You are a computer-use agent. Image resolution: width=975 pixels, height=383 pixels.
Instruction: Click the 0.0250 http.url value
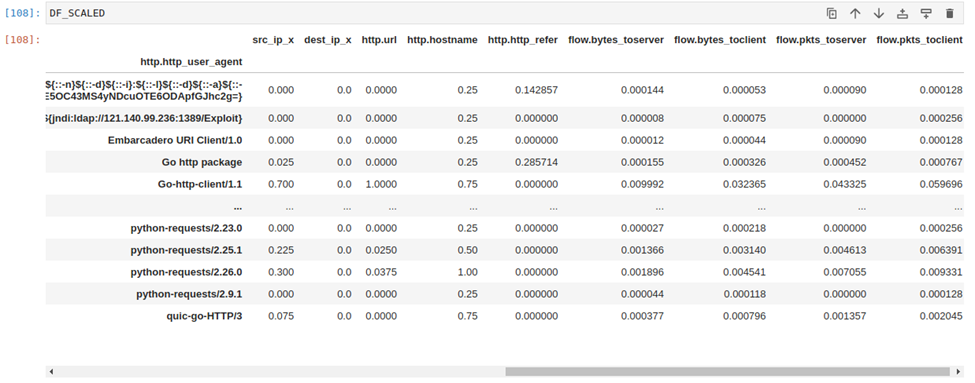click(381, 250)
